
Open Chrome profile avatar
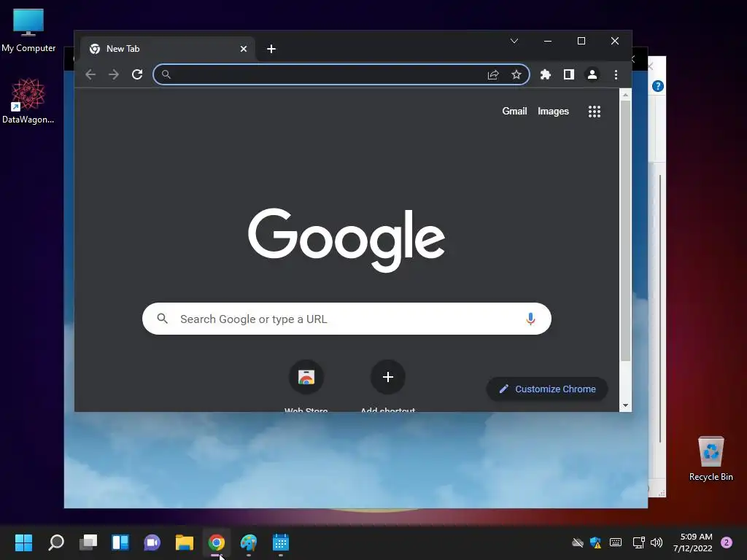pyautogui.click(x=592, y=74)
